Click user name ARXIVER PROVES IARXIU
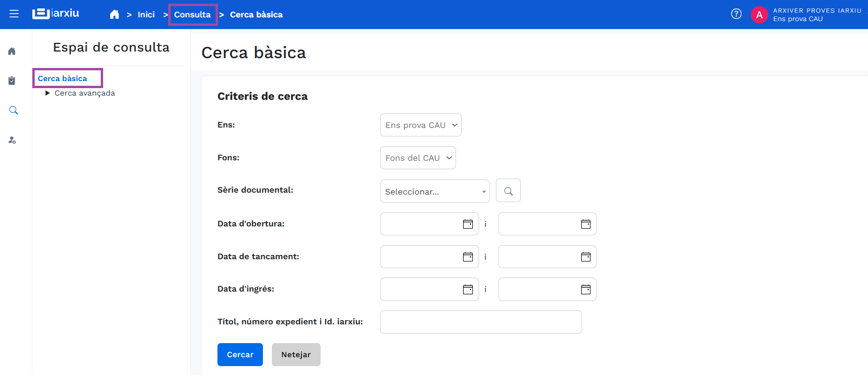868x375 pixels. [x=817, y=10]
